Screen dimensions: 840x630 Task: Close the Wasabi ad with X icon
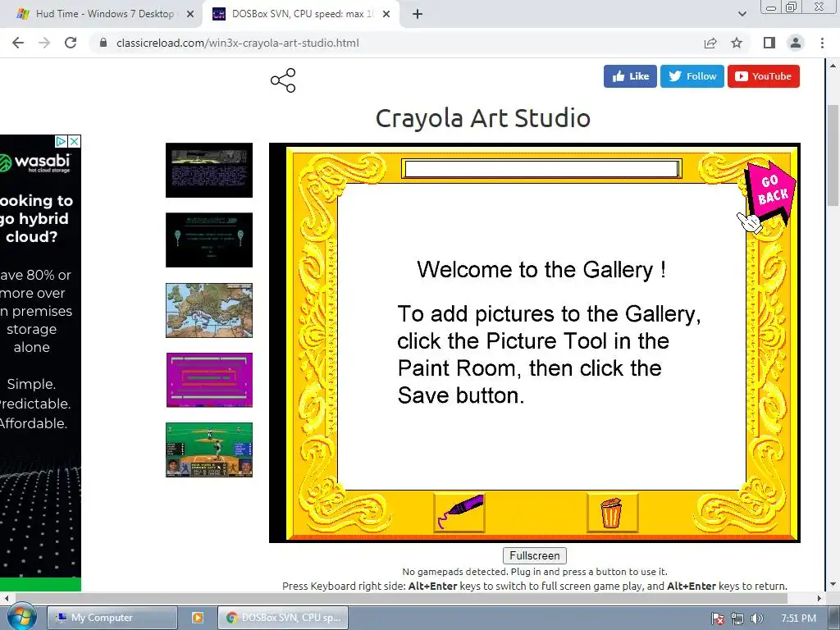click(75, 141)
